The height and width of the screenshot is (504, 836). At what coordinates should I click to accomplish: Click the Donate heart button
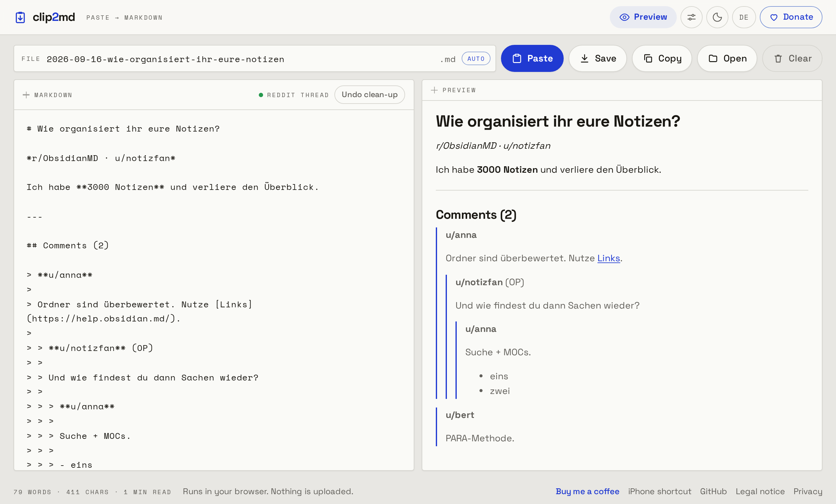coord(791,17)
